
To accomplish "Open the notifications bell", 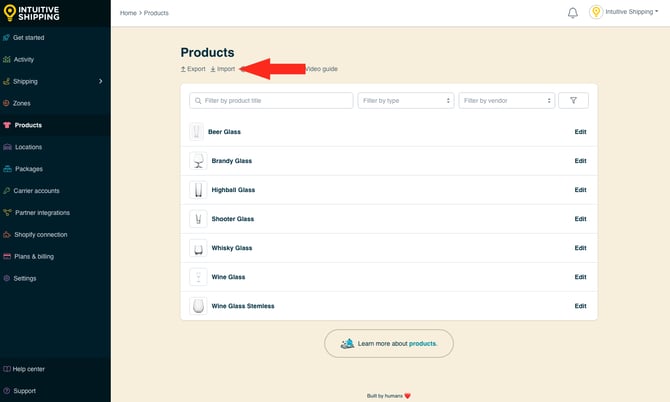I will 573,13.
